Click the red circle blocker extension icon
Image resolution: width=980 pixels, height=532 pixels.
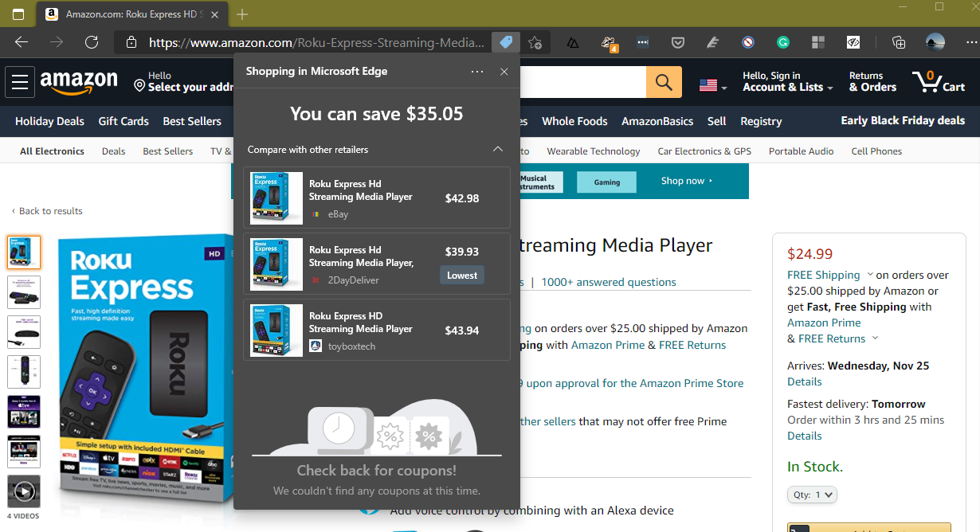tap(748, 42)
